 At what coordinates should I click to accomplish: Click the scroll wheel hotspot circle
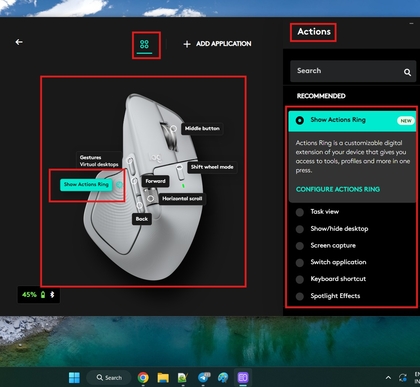pos(173,128)
